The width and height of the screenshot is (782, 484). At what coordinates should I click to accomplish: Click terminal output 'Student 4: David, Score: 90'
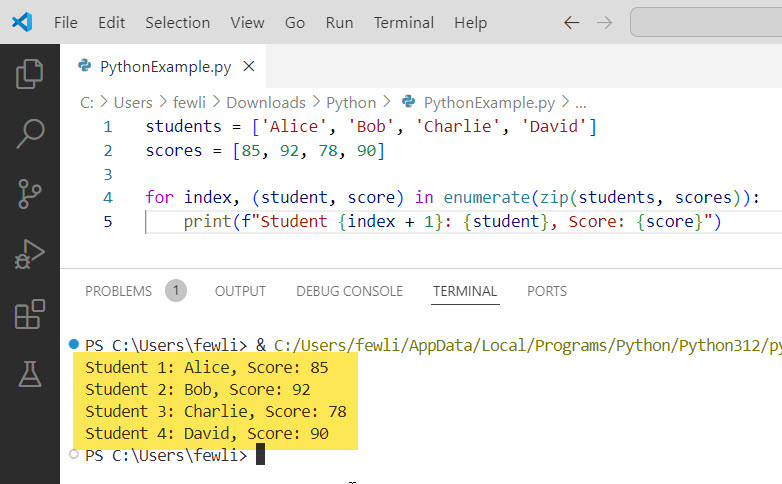pos(206,434)
